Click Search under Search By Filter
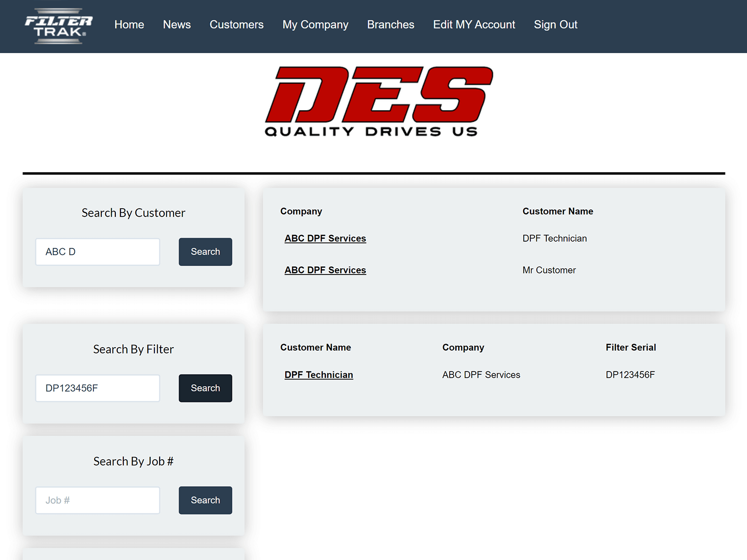The width and height of the screenshot is (747, 560). pyautogui.click(x=205, y=388)
